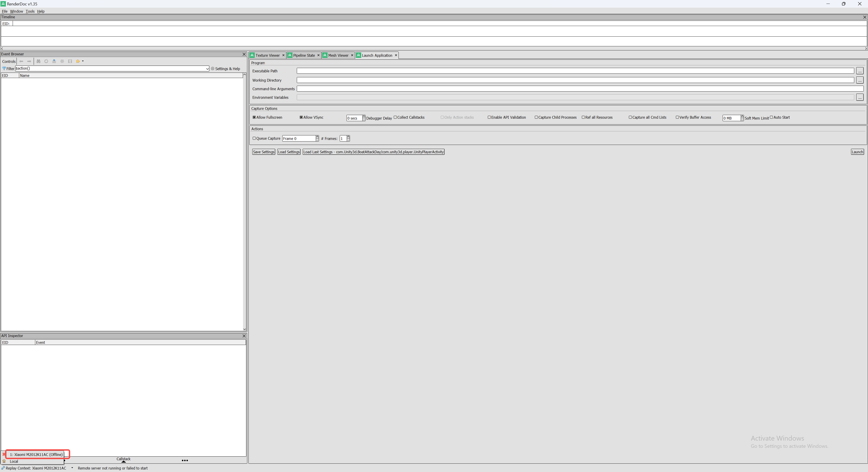The width and height of the screenshot is (868, 472).
Task: Click the Executable Path browse button
Action: click(x=860, y=71)
